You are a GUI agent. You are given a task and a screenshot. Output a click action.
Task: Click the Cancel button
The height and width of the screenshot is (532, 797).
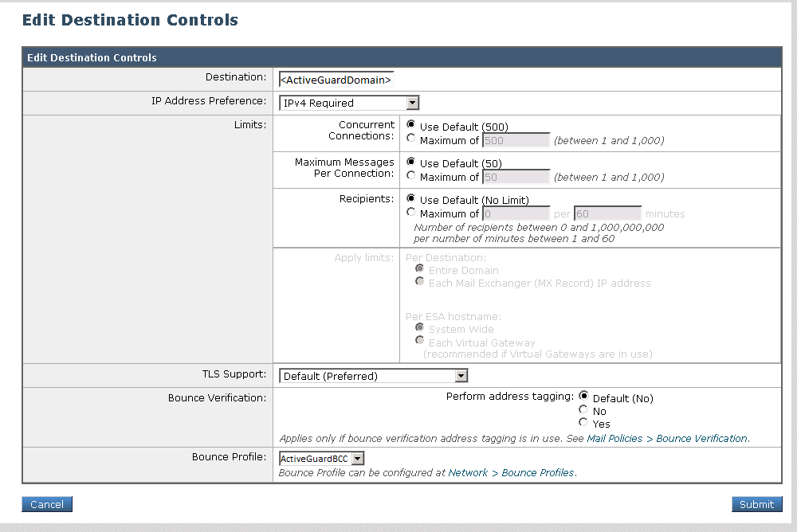(47, 504)
